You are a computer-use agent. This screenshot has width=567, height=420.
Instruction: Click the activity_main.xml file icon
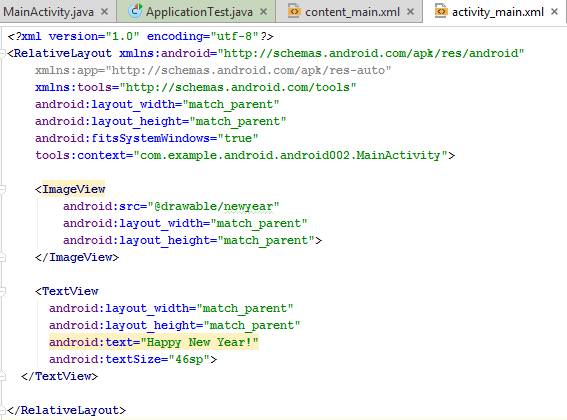click(441, 11)
